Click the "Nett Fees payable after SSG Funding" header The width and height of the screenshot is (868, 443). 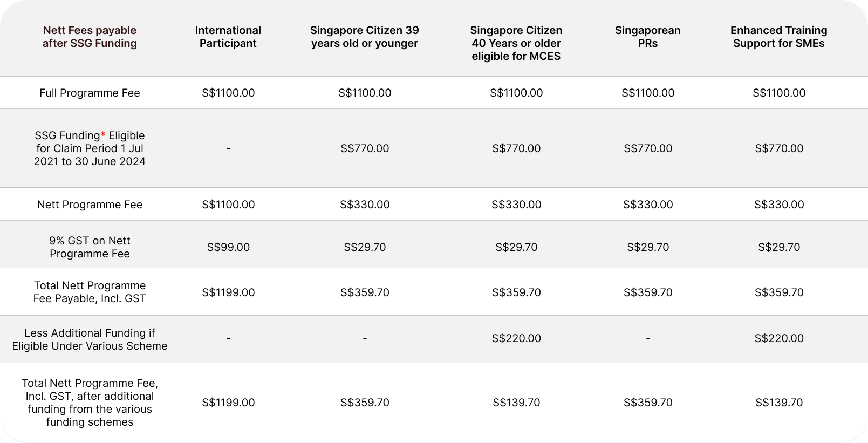click(x=90, y=37)
